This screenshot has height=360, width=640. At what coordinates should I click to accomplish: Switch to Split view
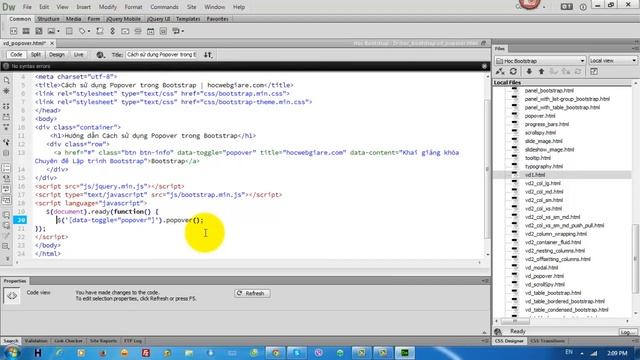[x=36, y=55]
